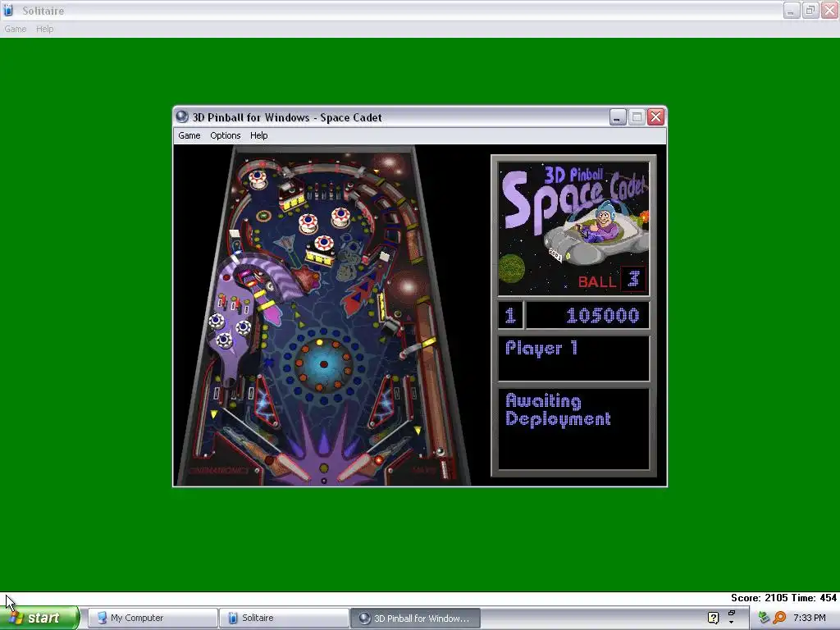Close the 3D Pinball window
This screenshot has height=630, width=840.
pos(655,116)
